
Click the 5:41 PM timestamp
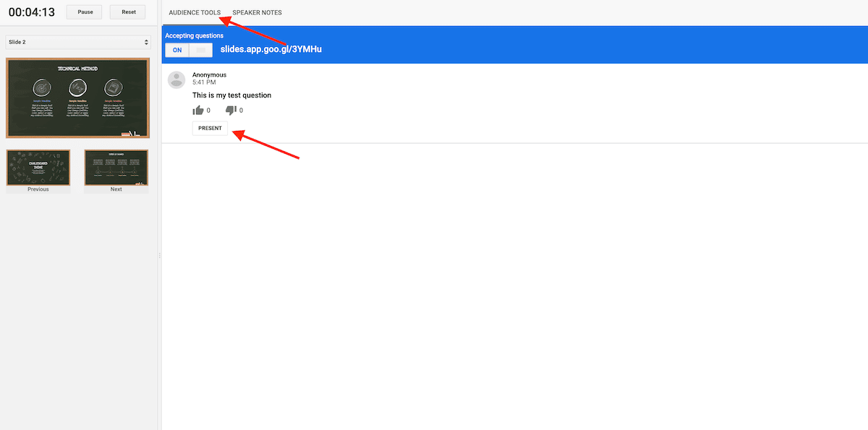point(204,82)
